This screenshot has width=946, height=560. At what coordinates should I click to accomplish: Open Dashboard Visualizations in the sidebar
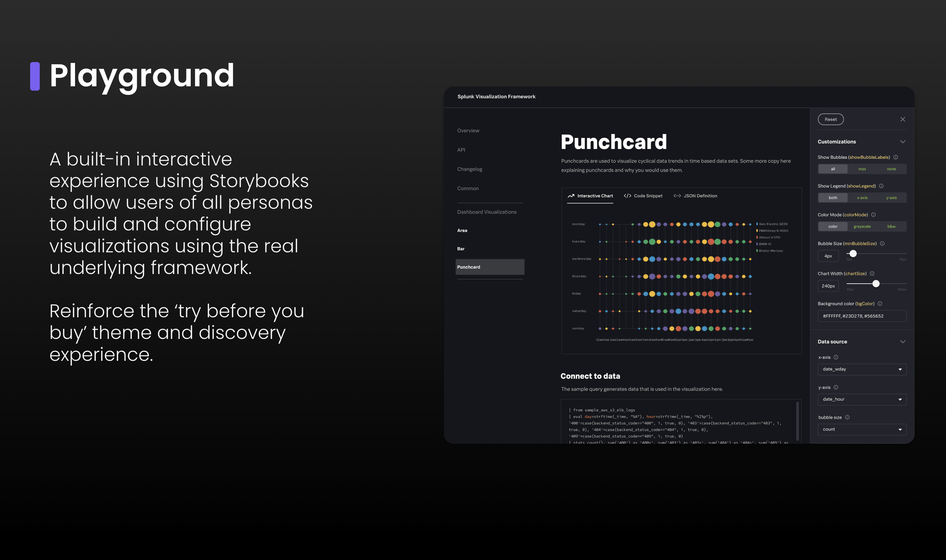click(487, 212)
